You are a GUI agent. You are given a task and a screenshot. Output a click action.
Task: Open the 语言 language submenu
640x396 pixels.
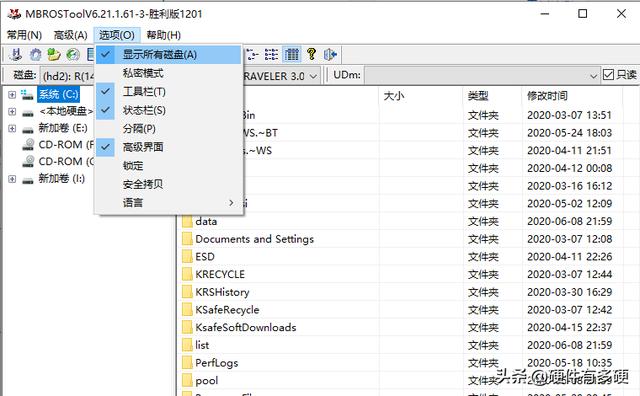169,202
